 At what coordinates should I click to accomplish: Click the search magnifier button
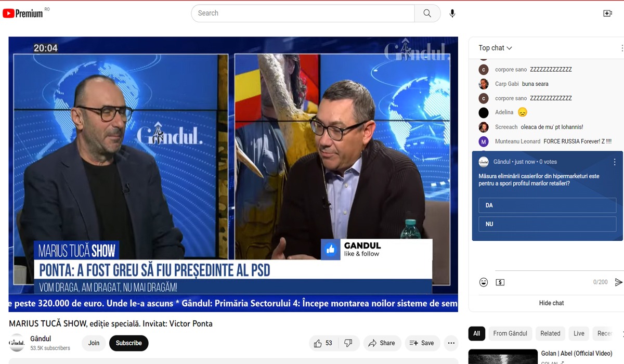pos(427,13)
